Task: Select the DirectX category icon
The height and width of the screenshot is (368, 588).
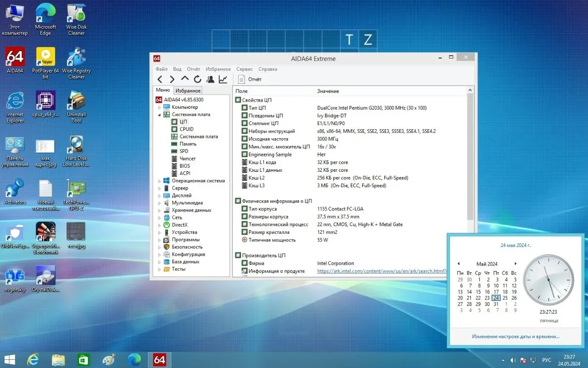Action: 166,225
